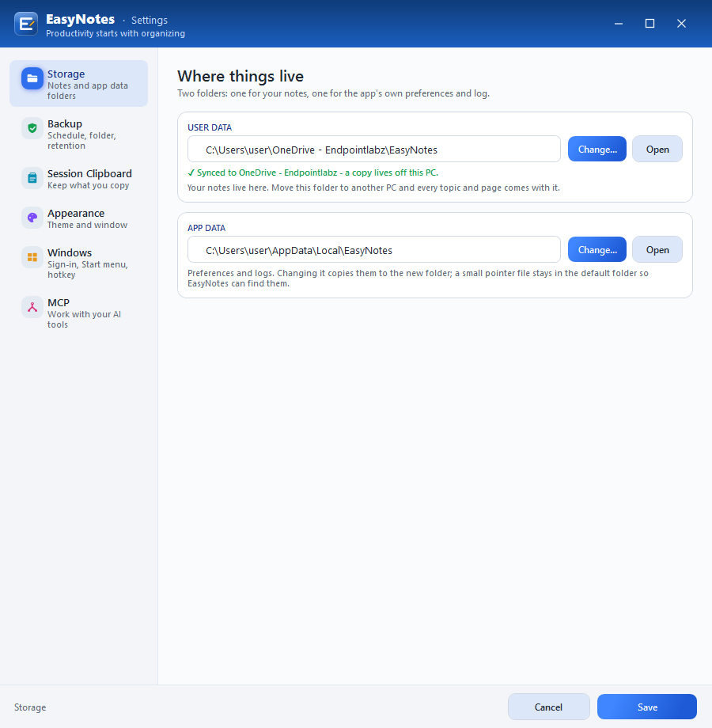Click 'Productivity starts with organizing' tagline
The height and width of the screenshot is (728, 712).
point(116,33)
